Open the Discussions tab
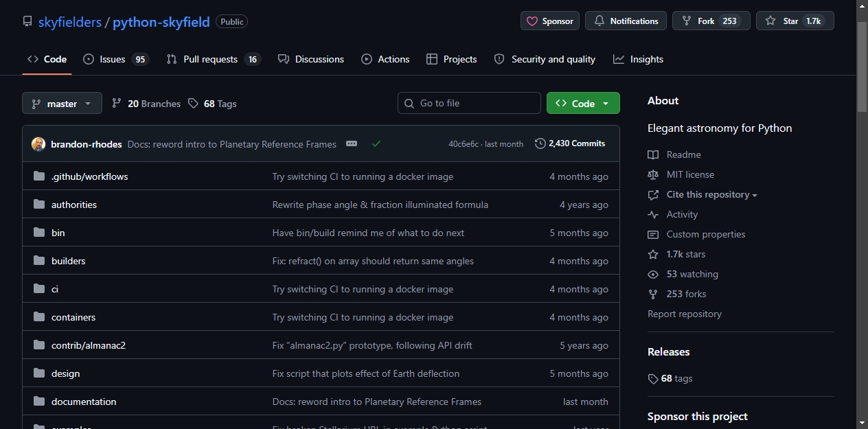The height and width of the screenshot is (429, 868). point(311,59)
